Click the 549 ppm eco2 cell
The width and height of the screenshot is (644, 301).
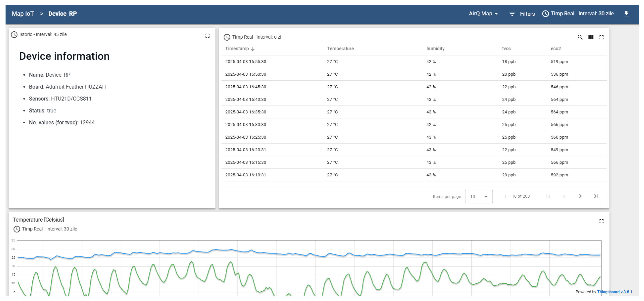coord(559,150)
